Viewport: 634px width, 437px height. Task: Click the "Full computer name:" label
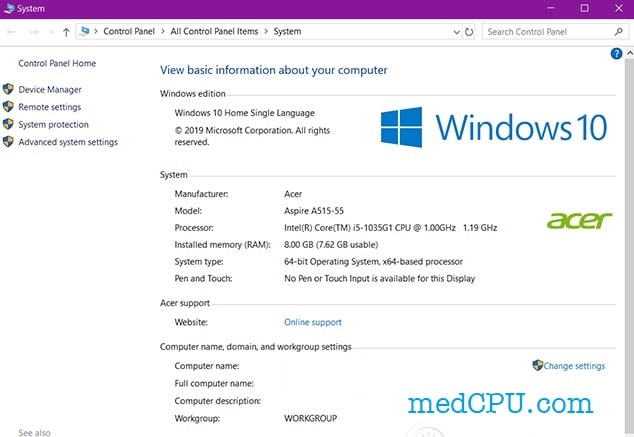214,383
